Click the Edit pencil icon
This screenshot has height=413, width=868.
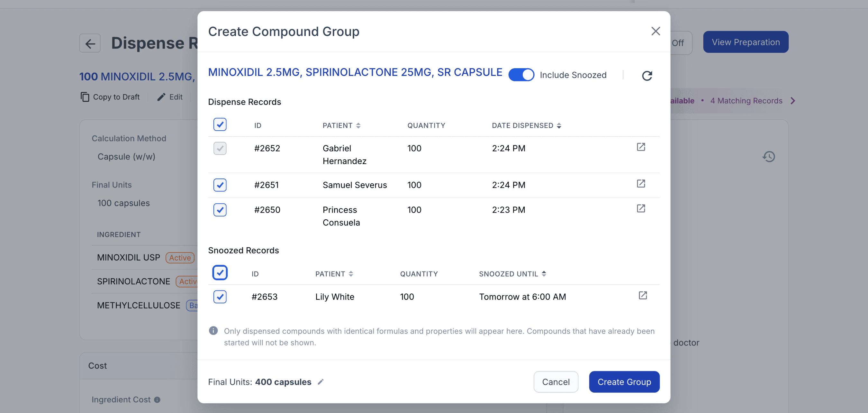(161, 97)
